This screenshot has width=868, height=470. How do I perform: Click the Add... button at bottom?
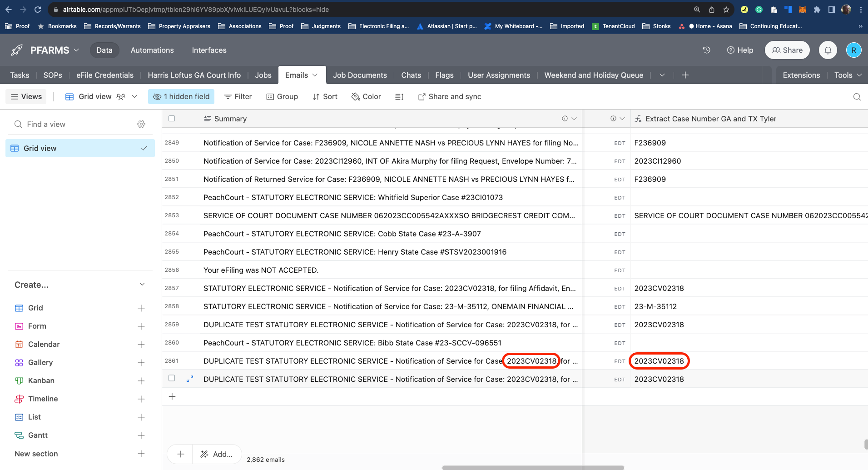217,454
